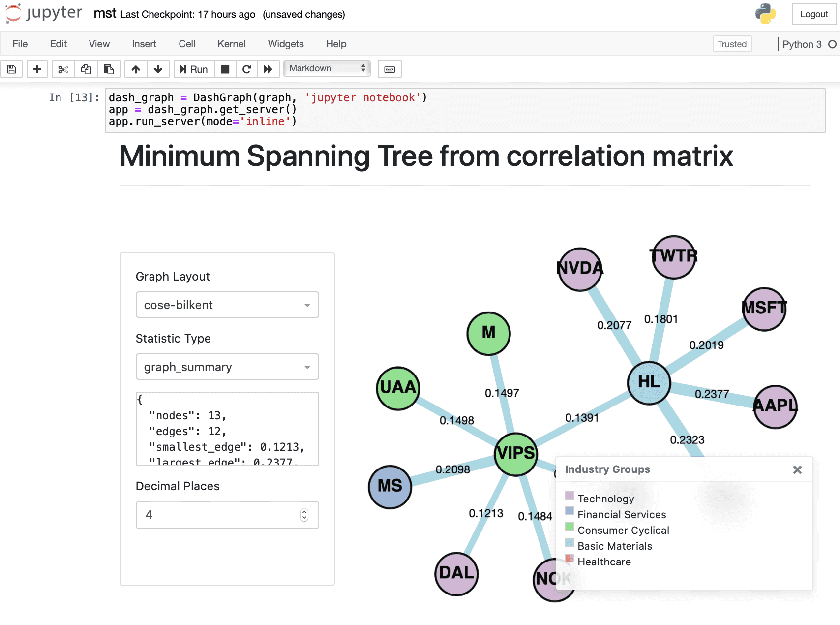Click the Python 3 kernel name

point(802,44)
